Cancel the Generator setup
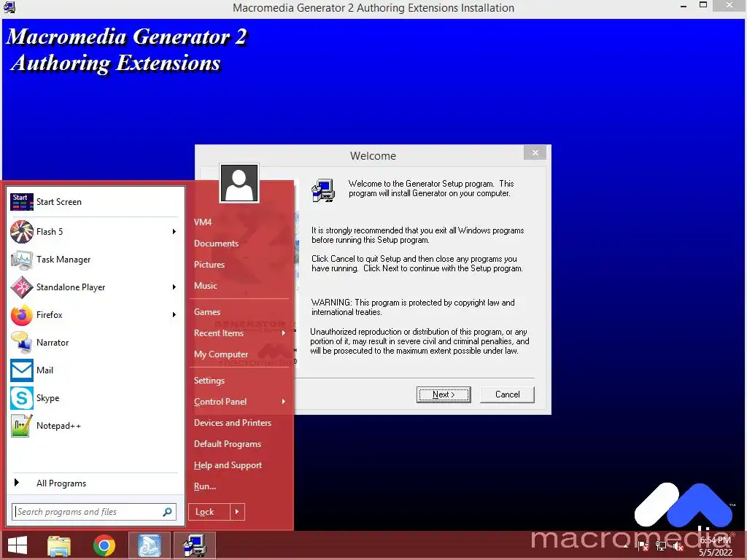The height and width of the screenshot is (560, 747). pos(508,394)
